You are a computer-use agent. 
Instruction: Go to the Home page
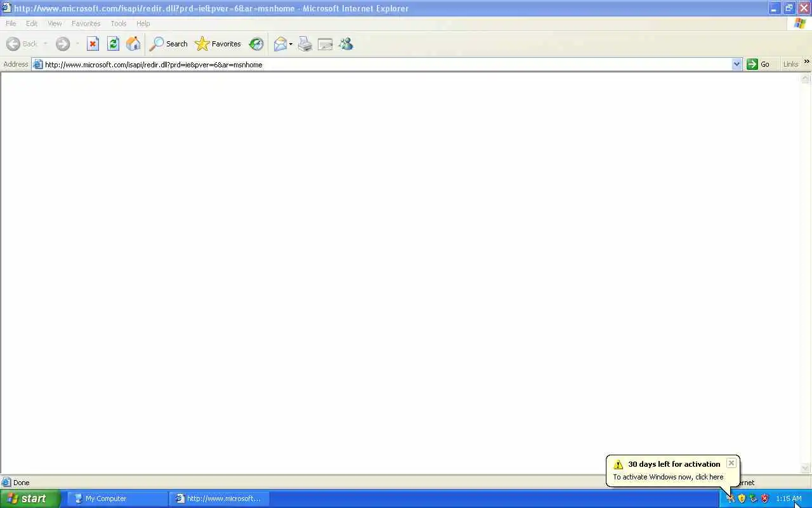[133, 44]
